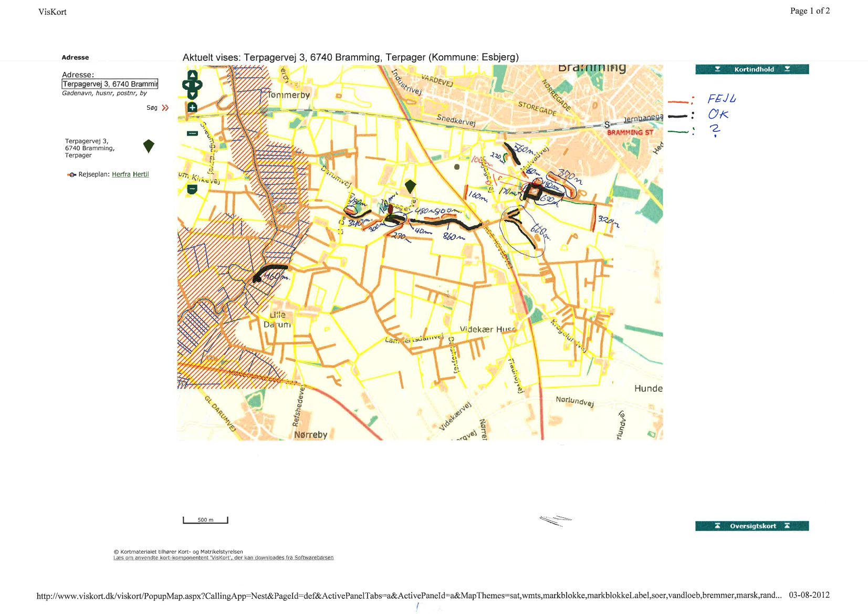The image size is (868, 614).
Task: Click the Kortindhold panel title
Action: click(754, 69)
